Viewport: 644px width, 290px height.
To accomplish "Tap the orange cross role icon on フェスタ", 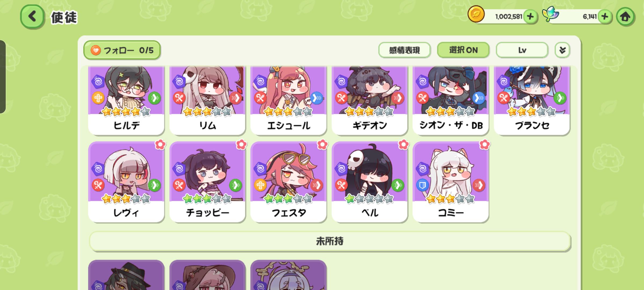I will point(260,185).
